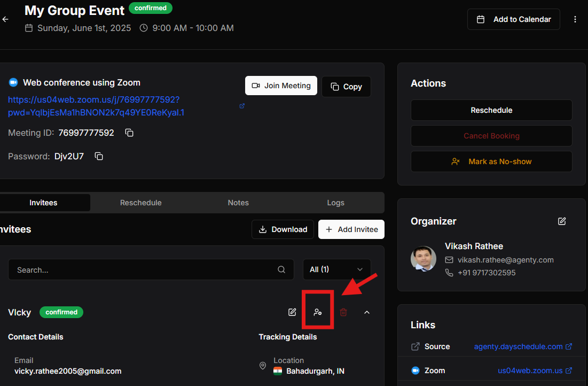Click the location pin icon under Tracking Details
This screenshot has width=588, height=386.
tap(263, 366)
